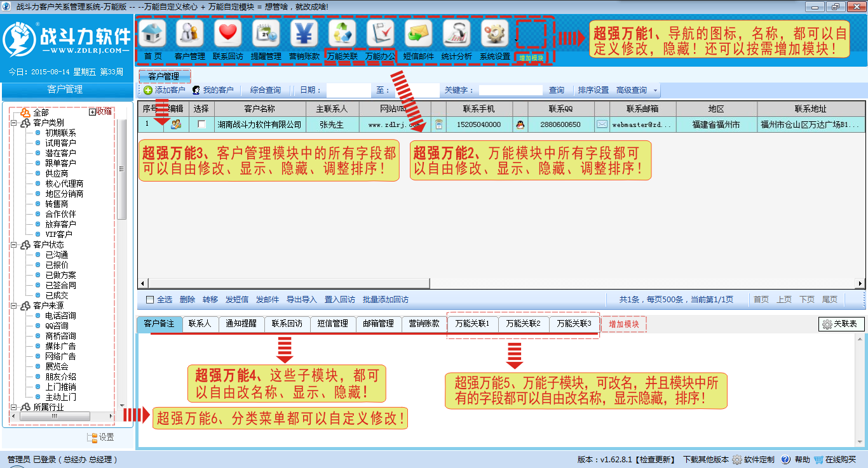Click the 添加客户 green plus icon

pos(148,90)
